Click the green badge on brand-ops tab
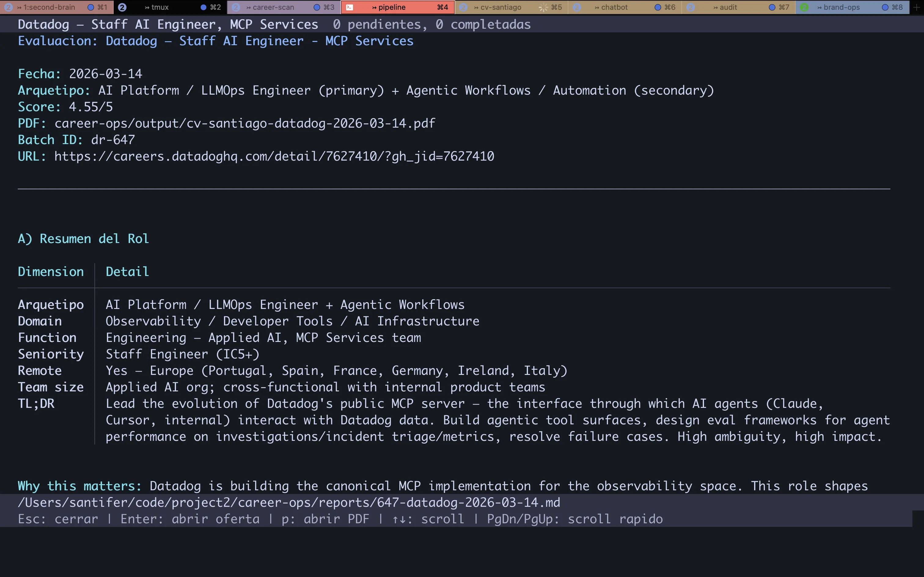924x577 pixels. pyautogui.click(x=804, y=7)
